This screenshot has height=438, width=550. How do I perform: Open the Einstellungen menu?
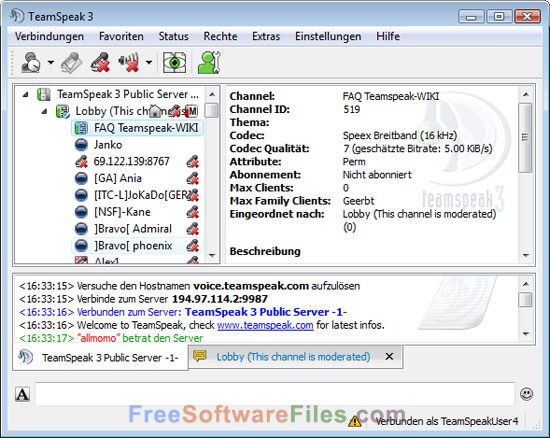[x=328, y=36]
